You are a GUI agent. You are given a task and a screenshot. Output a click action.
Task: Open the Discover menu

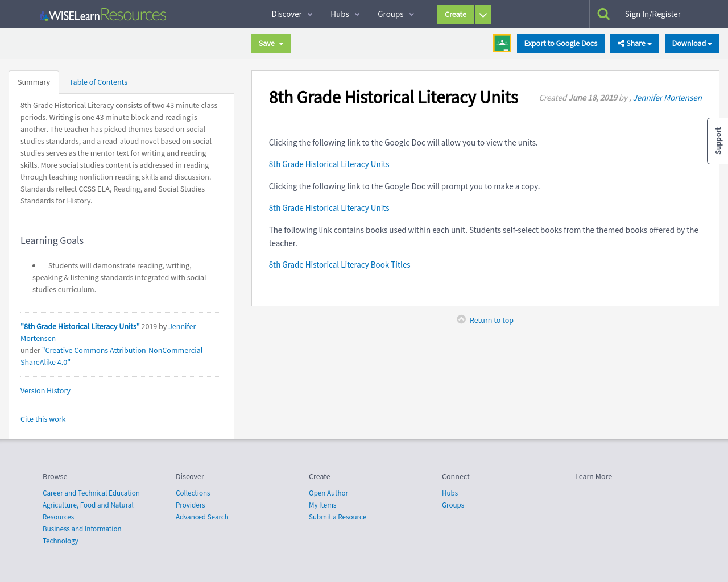(x=287, y=14)
